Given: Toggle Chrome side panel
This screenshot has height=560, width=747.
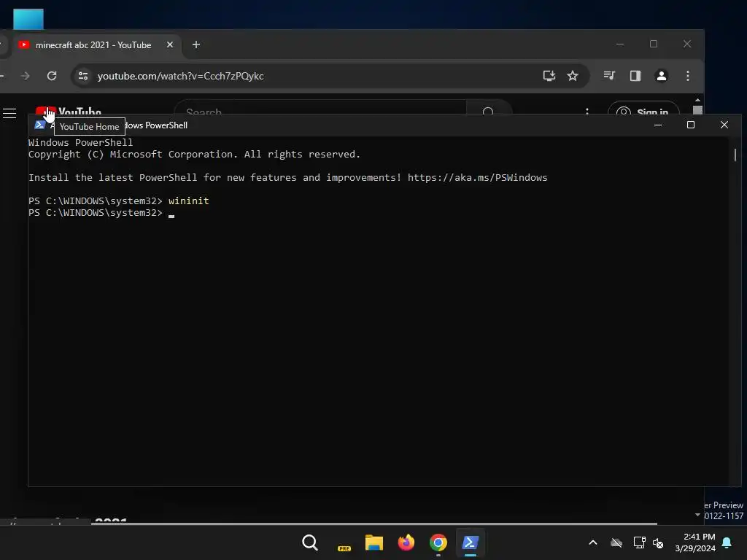Looking at the screenshot, I should [x=635, y=76].
